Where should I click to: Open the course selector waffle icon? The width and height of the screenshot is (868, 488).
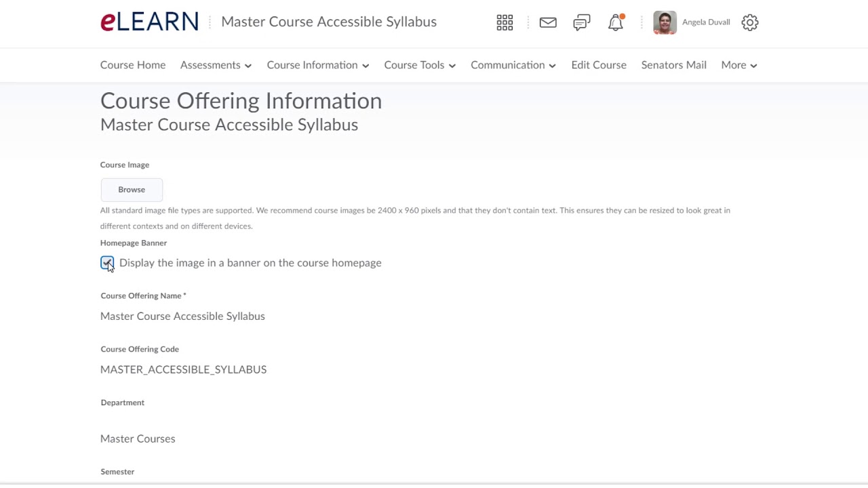pyautogui.click(x=505, y=22)
